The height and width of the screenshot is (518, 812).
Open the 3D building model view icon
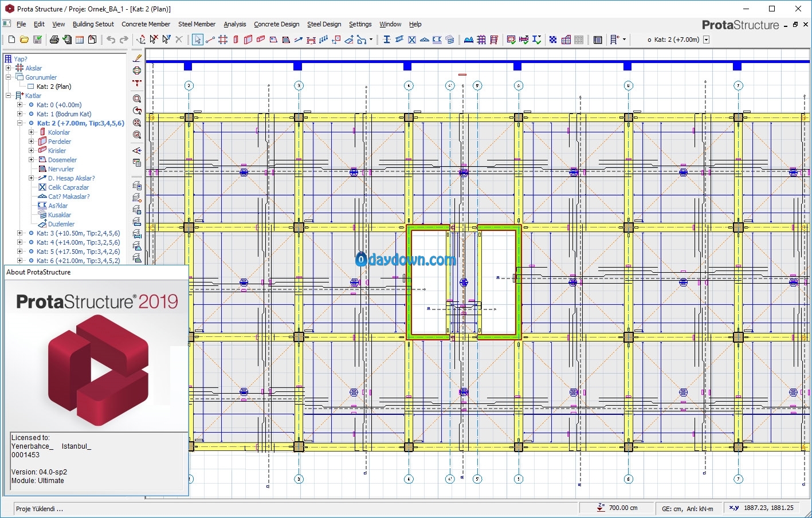[x=566, y=40]
